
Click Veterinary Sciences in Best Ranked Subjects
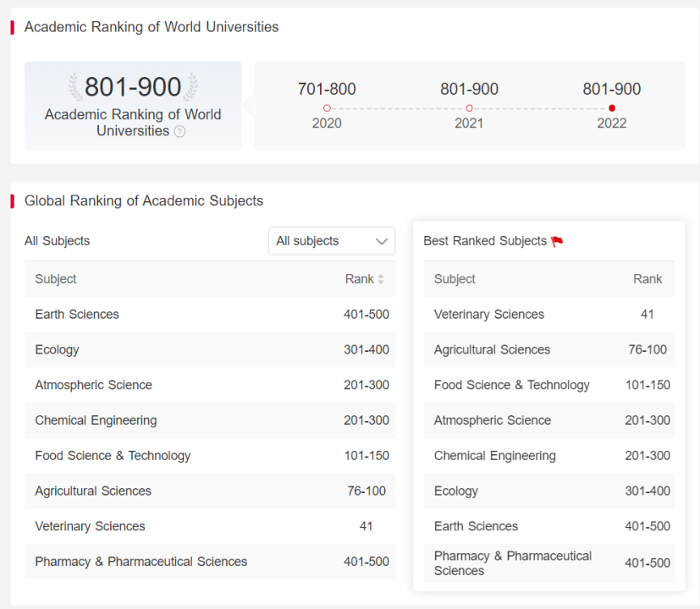[488, 315]
